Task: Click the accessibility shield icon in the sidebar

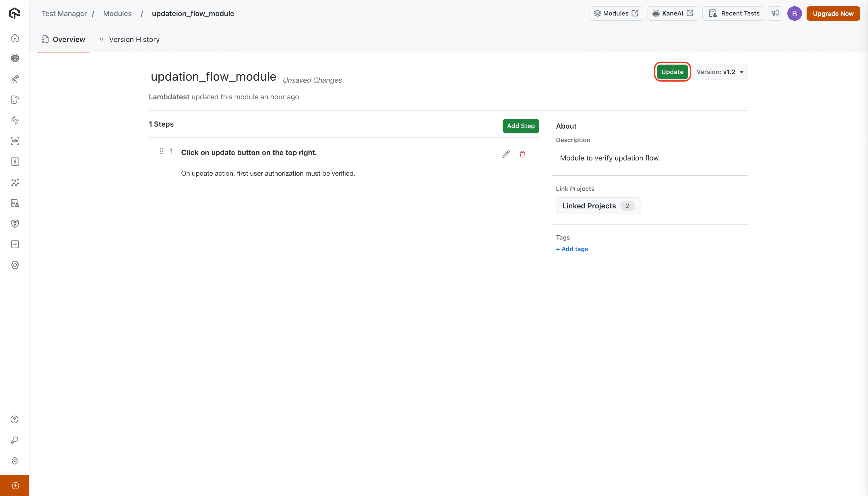Action: pos(15,223)
